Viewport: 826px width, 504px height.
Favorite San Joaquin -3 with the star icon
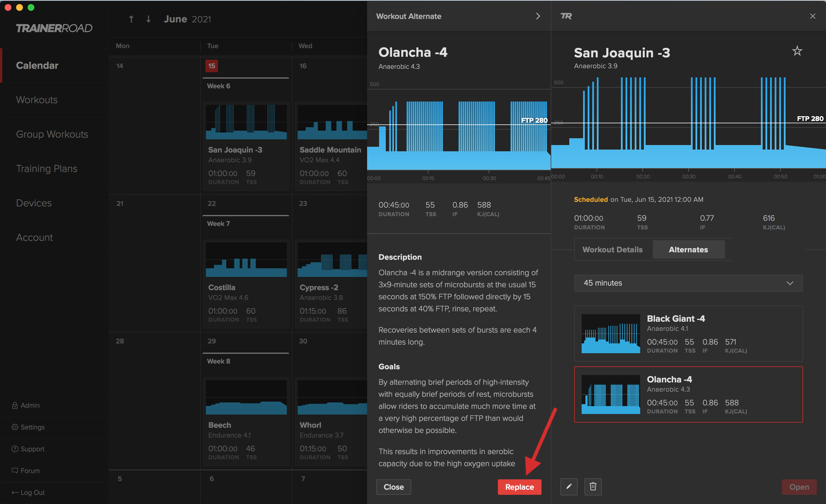(797, 51)
